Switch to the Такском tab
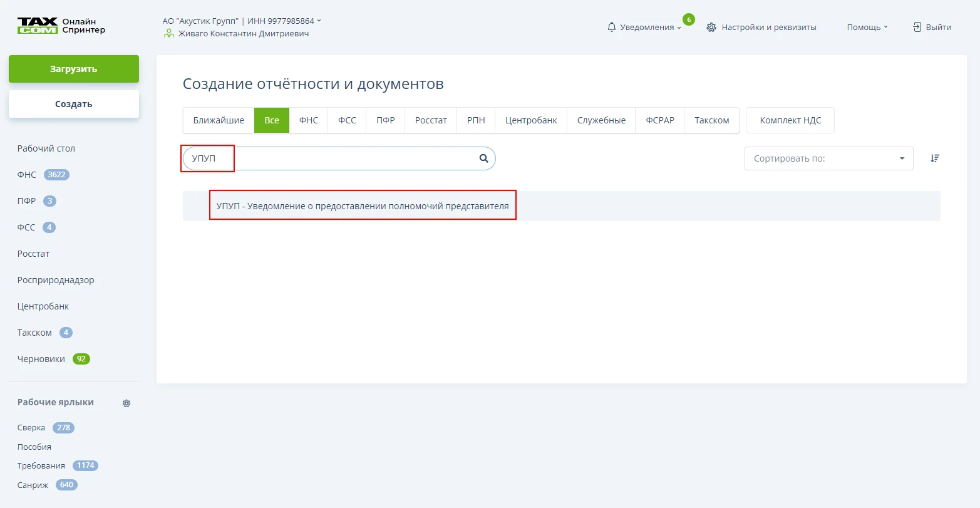Screen dimensions: 980x508 click(711, 120)
